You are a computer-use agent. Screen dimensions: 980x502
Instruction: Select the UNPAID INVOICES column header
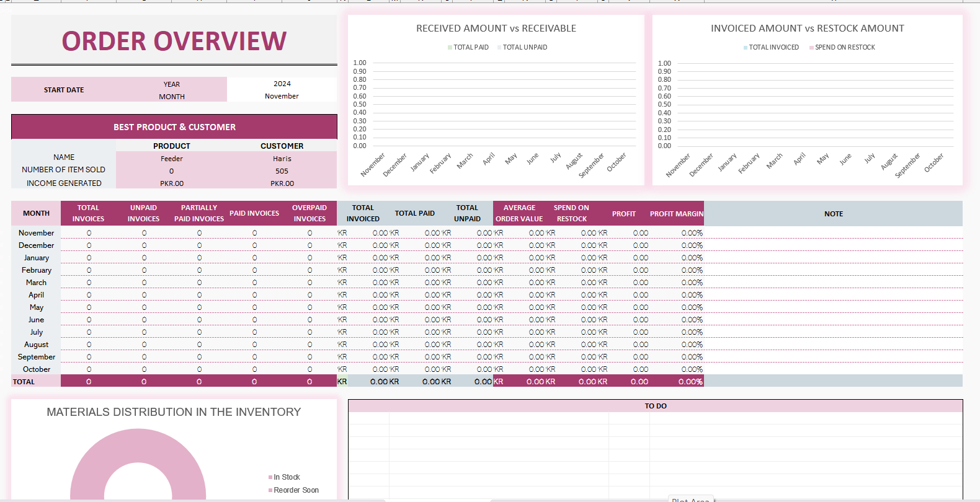point(143,213)
